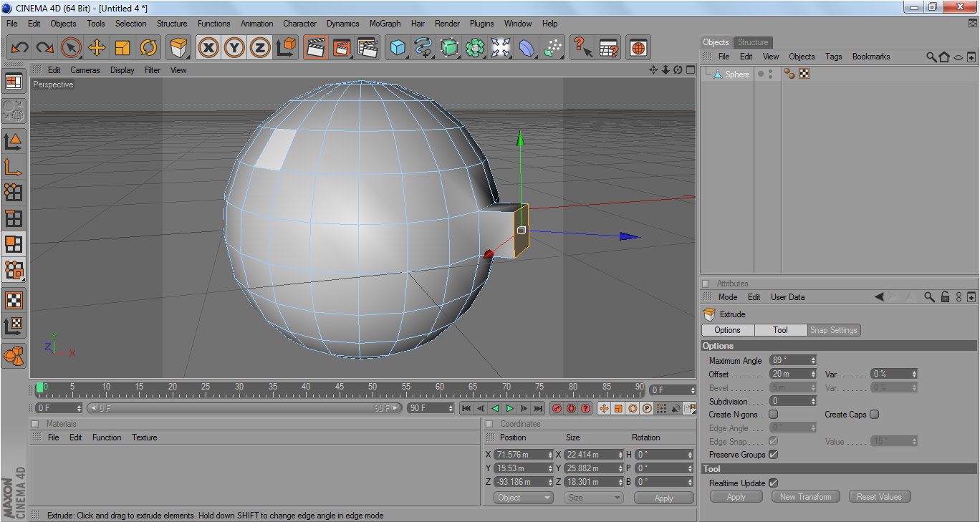Click the Attributes User Data menu
The image size is (980, 522).
click(787, 297)
